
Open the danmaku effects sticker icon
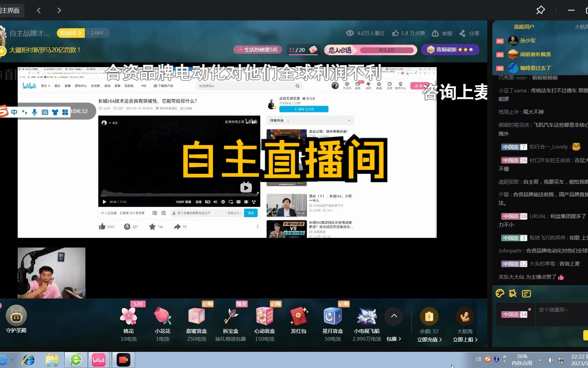pyautogui.click(x=513, y=293)
